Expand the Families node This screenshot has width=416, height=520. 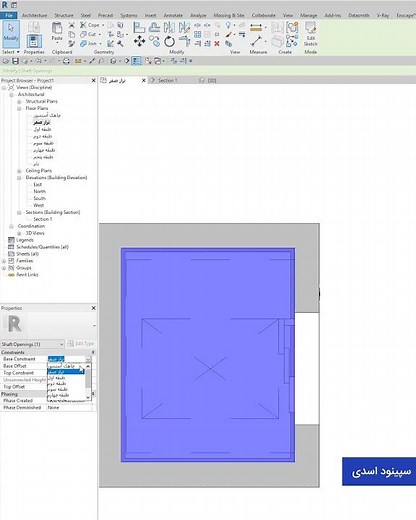(x=4, y=261)
